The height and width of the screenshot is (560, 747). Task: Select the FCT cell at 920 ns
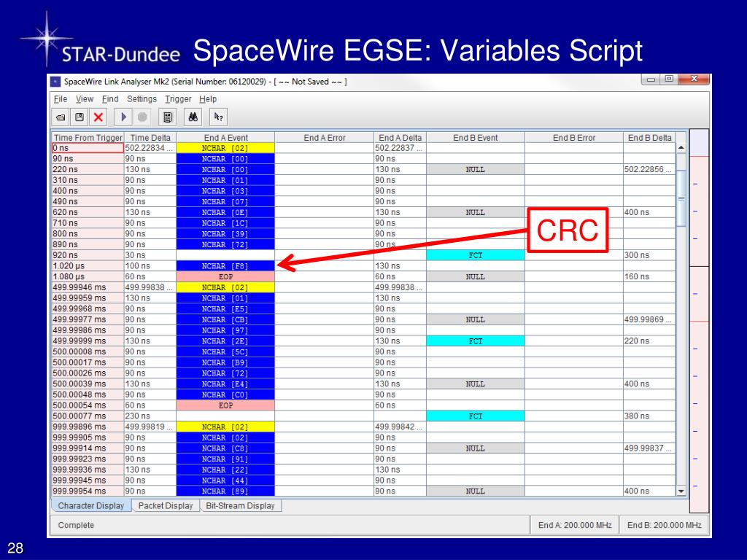[476, 255]
